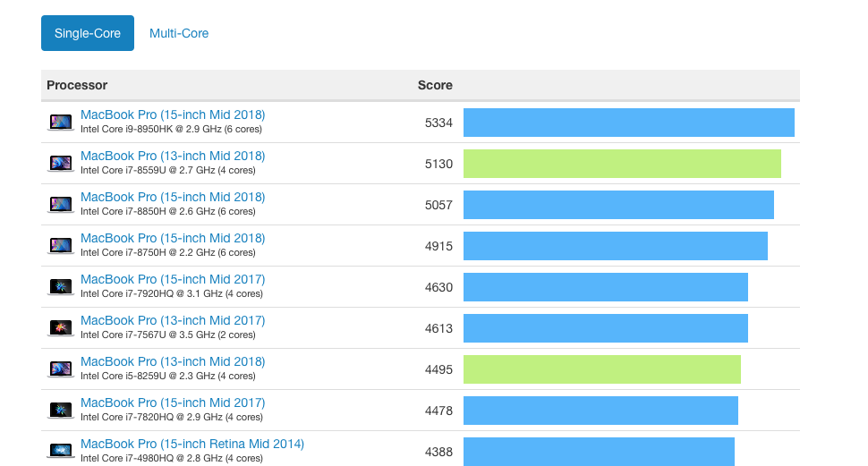Click text Intel Core i9-8950HK @ 2.9 GHz
868x466 pixels.
(x=151, y=130)
